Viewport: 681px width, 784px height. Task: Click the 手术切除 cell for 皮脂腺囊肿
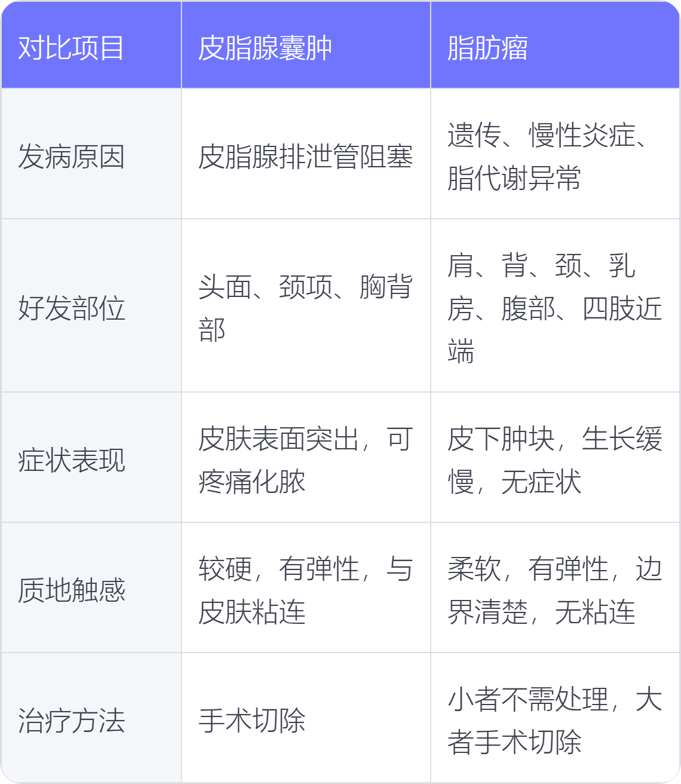[252, 721]
